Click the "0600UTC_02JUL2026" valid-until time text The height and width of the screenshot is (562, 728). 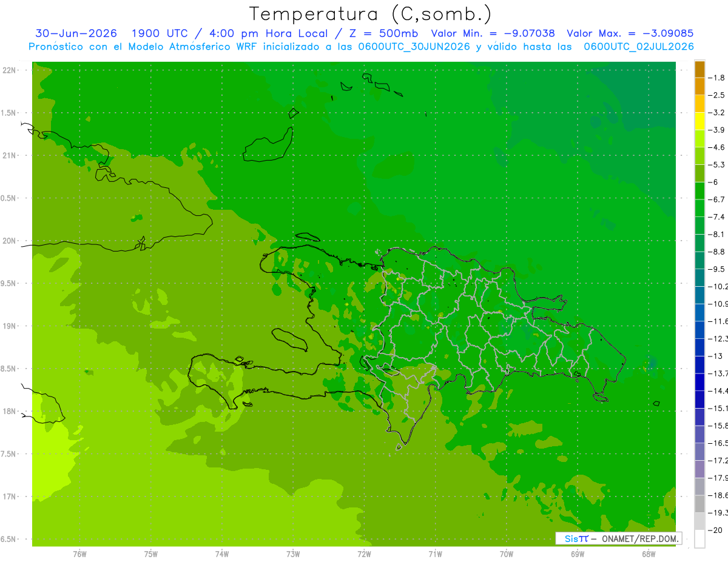pos(639,47)
